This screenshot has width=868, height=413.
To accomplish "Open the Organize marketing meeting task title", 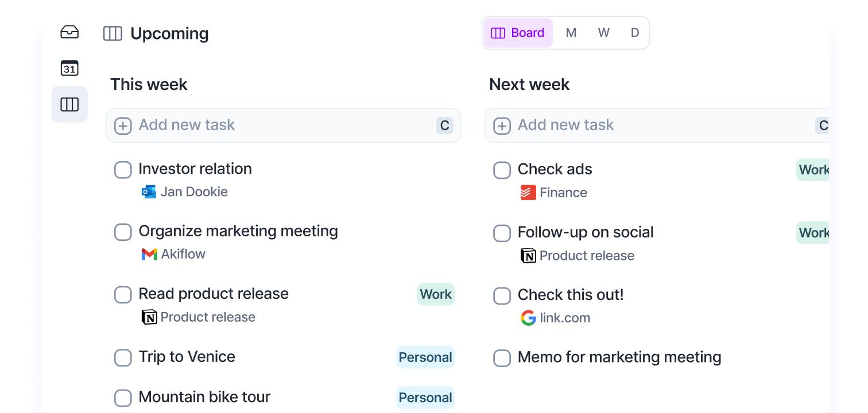I will (x=238, y=231).
